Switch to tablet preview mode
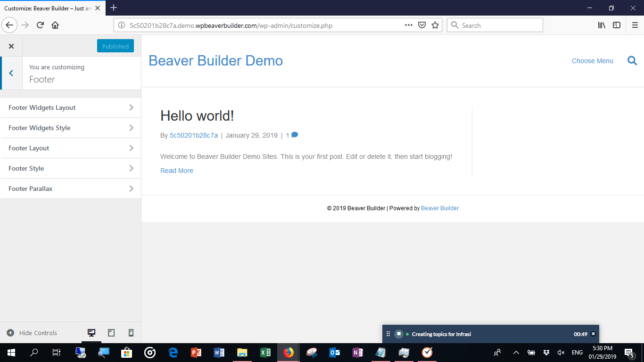 coord(111,332)
